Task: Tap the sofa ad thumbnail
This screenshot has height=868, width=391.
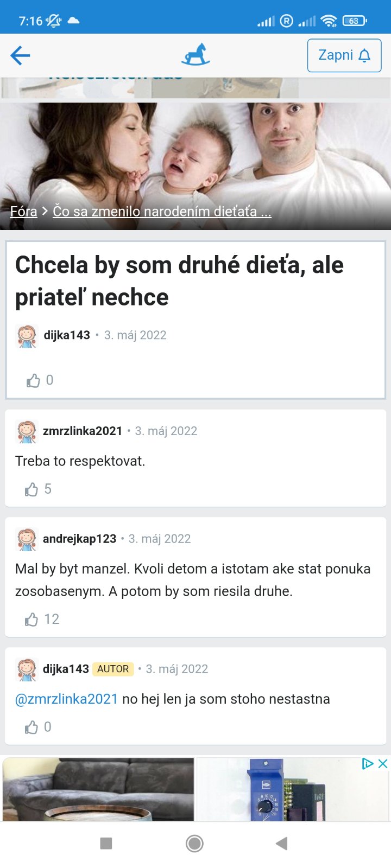Action: (x=98, y=789)
